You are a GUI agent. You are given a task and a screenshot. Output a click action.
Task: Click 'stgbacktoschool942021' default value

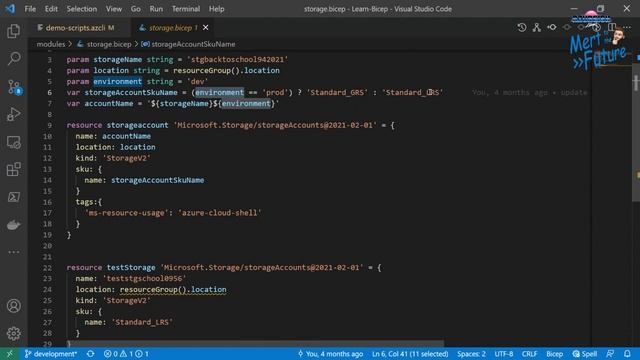coord(238,60)
